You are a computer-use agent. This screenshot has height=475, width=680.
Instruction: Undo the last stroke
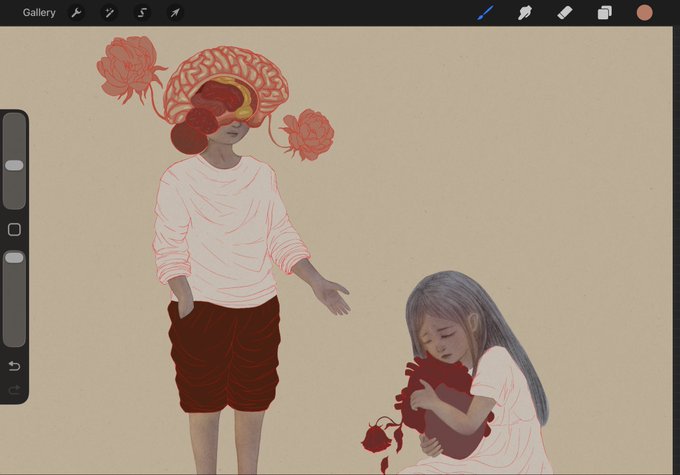[14, 366]
